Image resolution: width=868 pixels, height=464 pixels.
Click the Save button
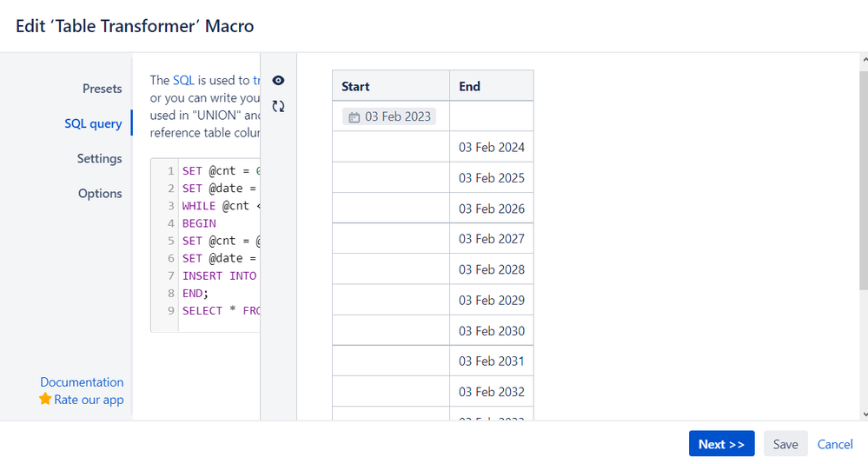(x=785, y=444)
